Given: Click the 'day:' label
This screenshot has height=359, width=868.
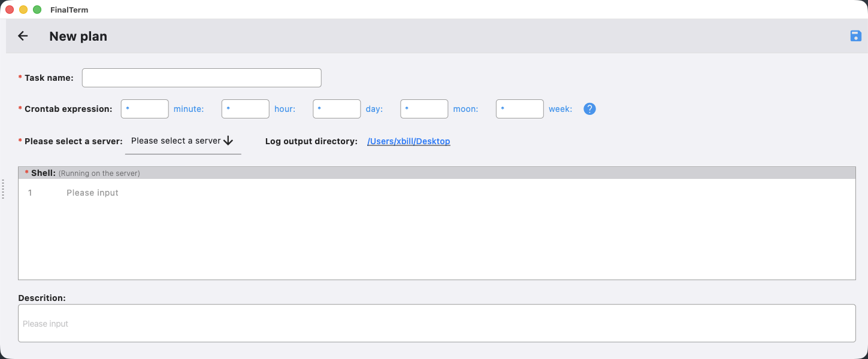Looking at the screenshot, I should (374, 109).
